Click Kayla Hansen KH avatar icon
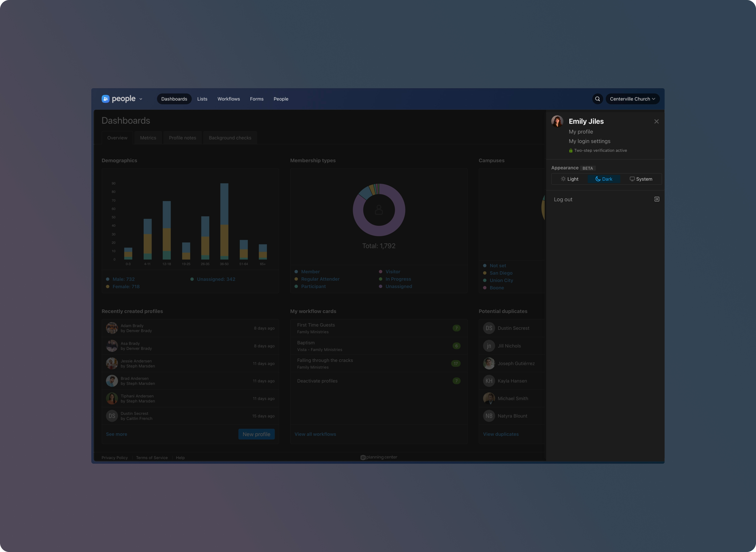Image resolution: width=756 pixels, height=552 pixels. 489,381
